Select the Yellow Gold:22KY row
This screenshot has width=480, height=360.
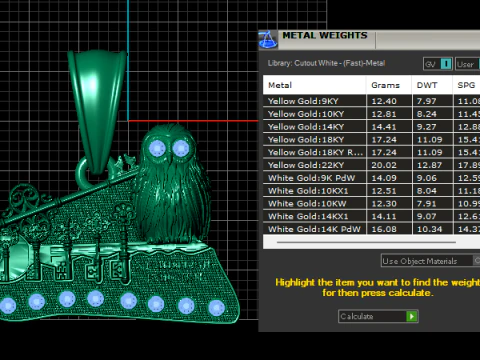tap(371, 165)
